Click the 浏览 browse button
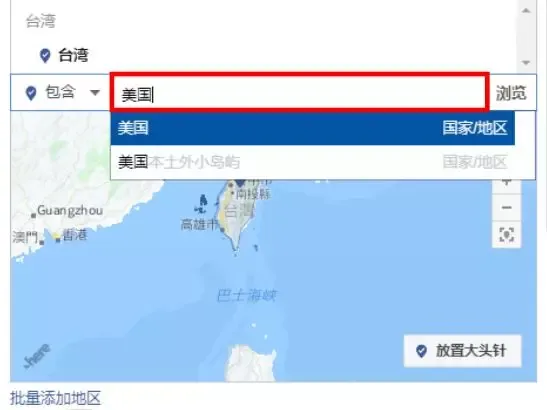547x410 pixels. (x=511, y=93)
